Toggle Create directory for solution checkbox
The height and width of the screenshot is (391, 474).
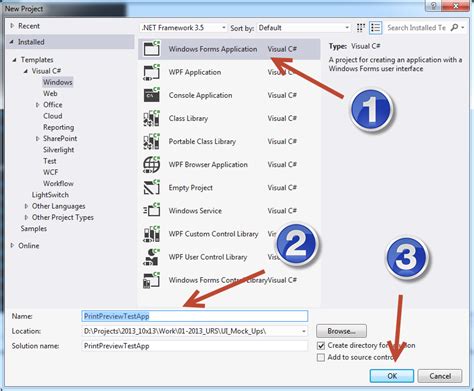tap(321, 346)
